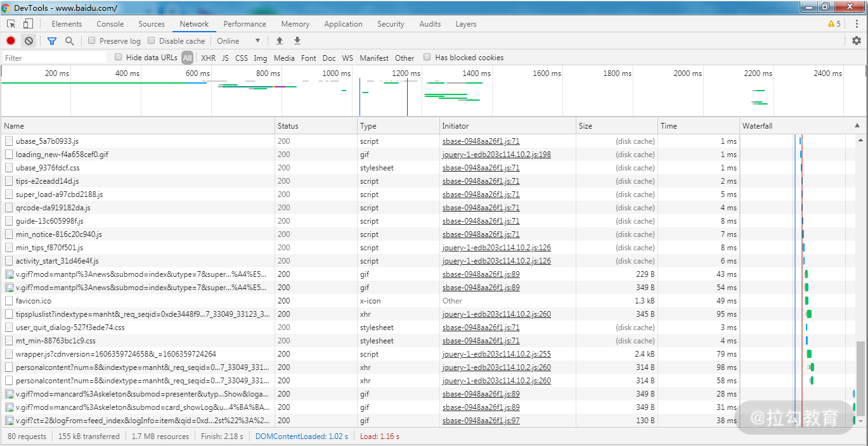The width and height of the screenshot is (868, 446).
Task: Import HAR file with upload arrow
Action: [x=280, y=41]
